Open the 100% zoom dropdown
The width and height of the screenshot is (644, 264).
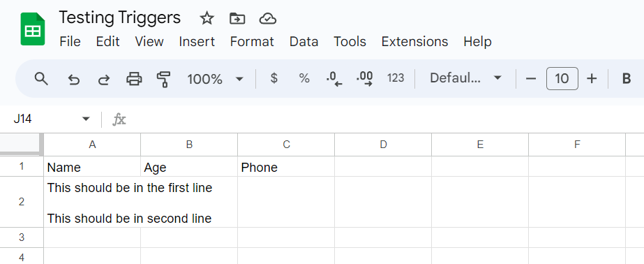coord(215,78)
